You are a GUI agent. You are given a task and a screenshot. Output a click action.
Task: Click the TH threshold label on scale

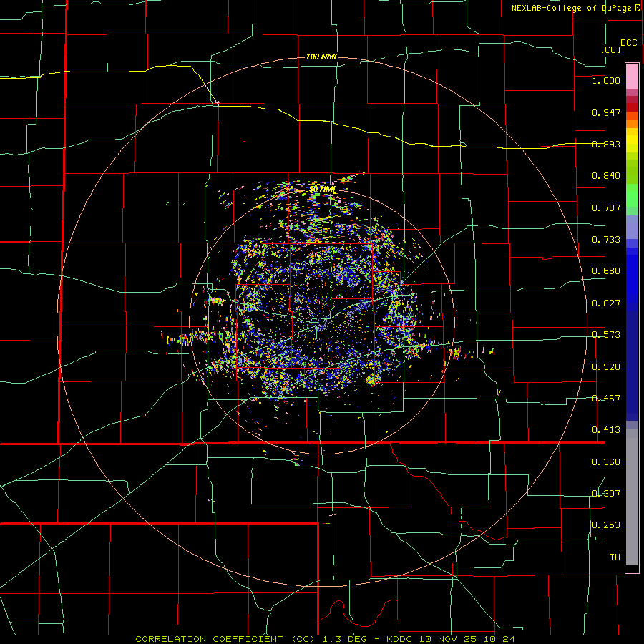tap(615, 557)
